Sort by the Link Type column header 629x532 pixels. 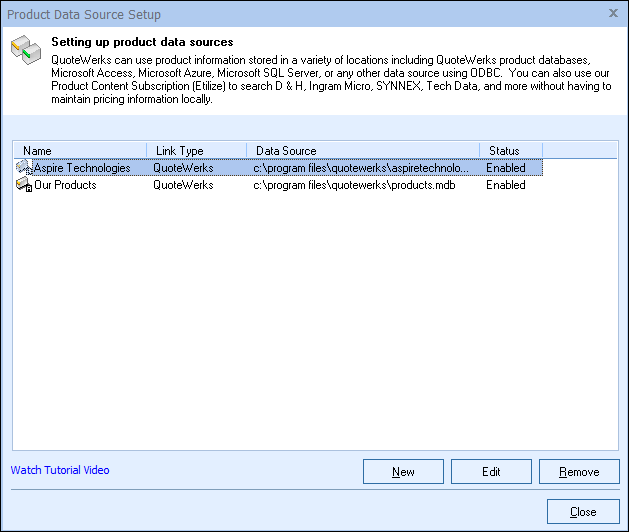coord(196,151)
